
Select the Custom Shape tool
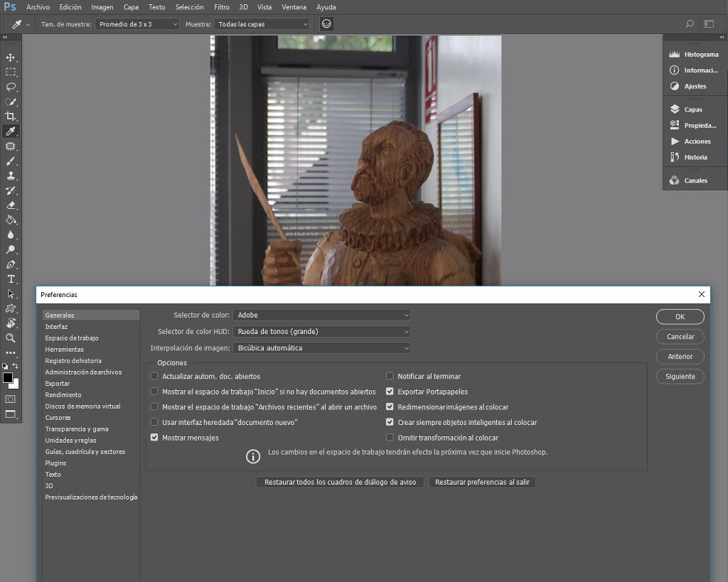click(10, 308)
